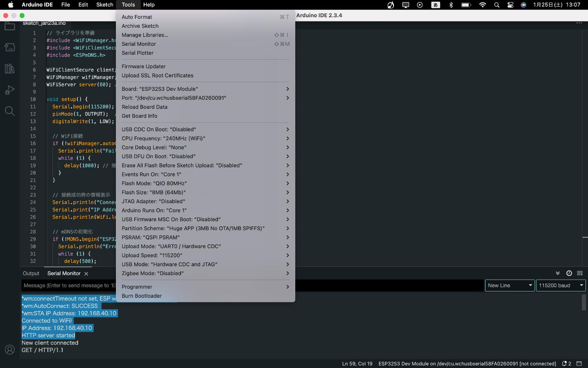This screenshot has width=588, height=368.
Task: Expand Zigbee Mode "Disabled" submenu
Action: (205, 273)
